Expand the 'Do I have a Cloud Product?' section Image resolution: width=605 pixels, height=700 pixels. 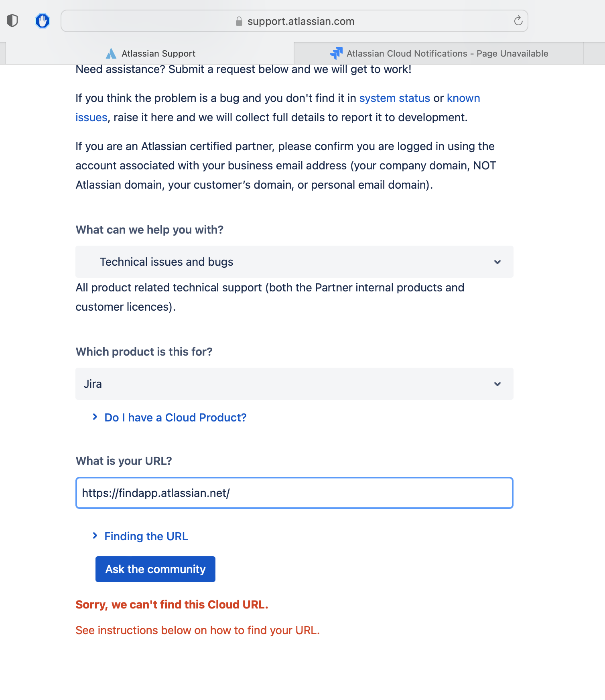point(175,417)
